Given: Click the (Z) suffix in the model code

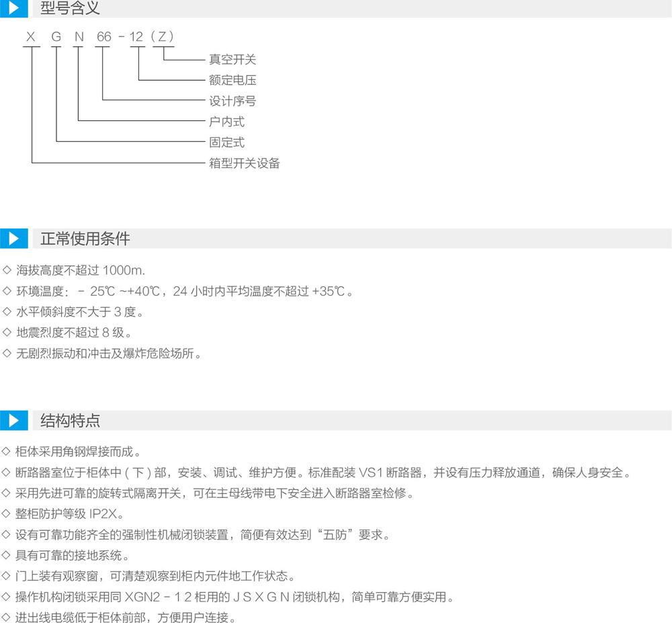Looking at the screenshot, I should click(163, 37).
